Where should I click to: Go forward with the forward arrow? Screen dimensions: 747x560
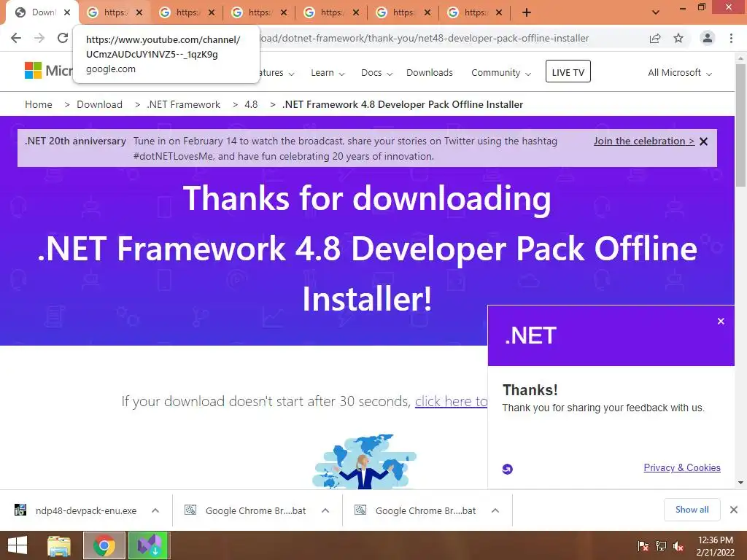pyautogui.click(x=39, y=38)
